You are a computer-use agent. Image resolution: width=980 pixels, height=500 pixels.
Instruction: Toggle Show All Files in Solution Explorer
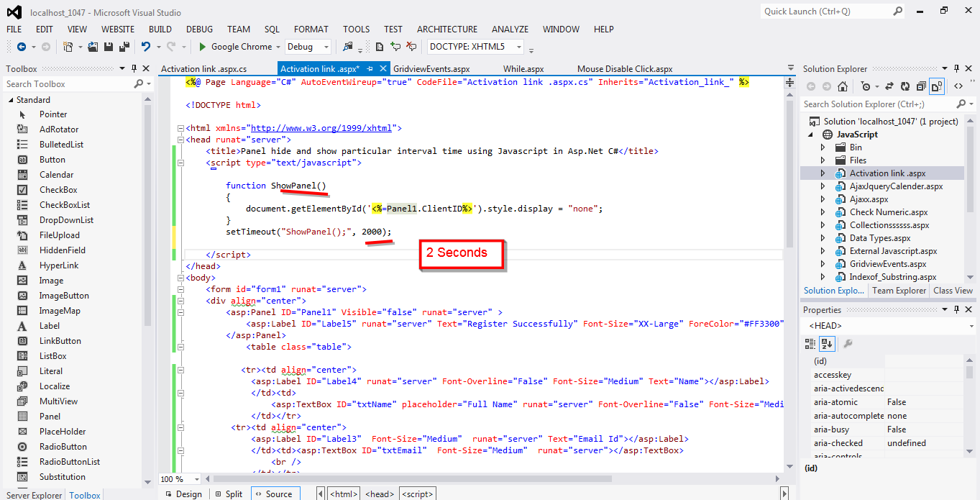[x=936, y=86]
